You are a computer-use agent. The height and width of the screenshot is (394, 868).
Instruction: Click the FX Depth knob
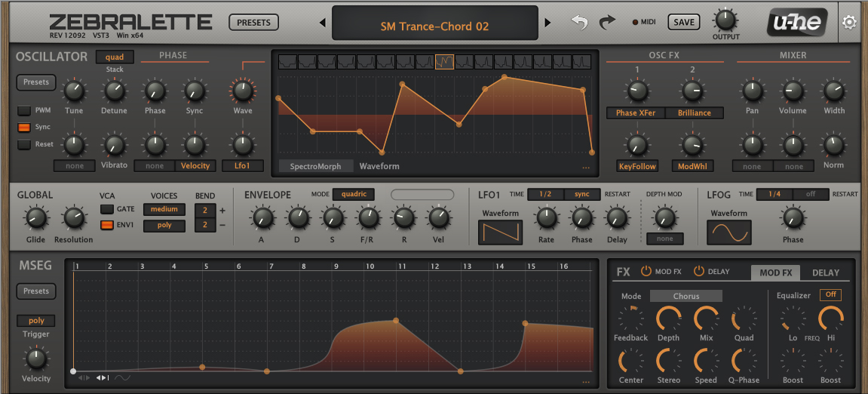(x=669, y=319)
